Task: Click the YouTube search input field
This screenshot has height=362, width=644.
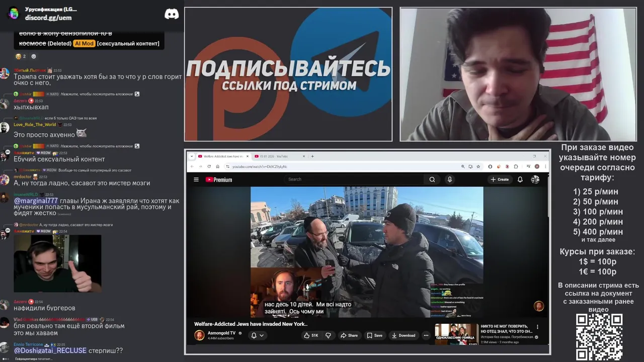Action: (355, 179)
